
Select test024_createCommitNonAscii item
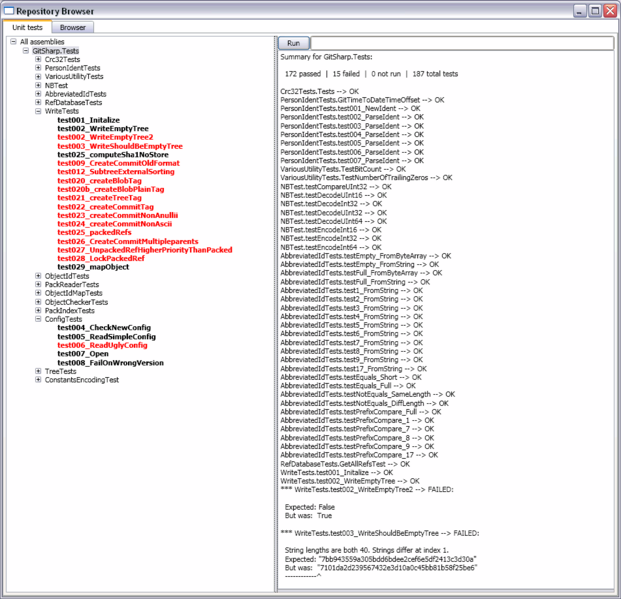(114, 224)
